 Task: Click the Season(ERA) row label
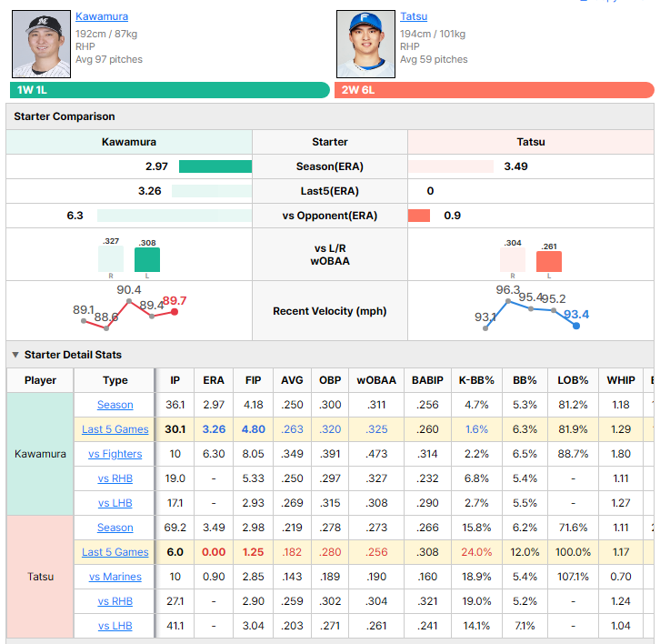[x=330, y=166]
